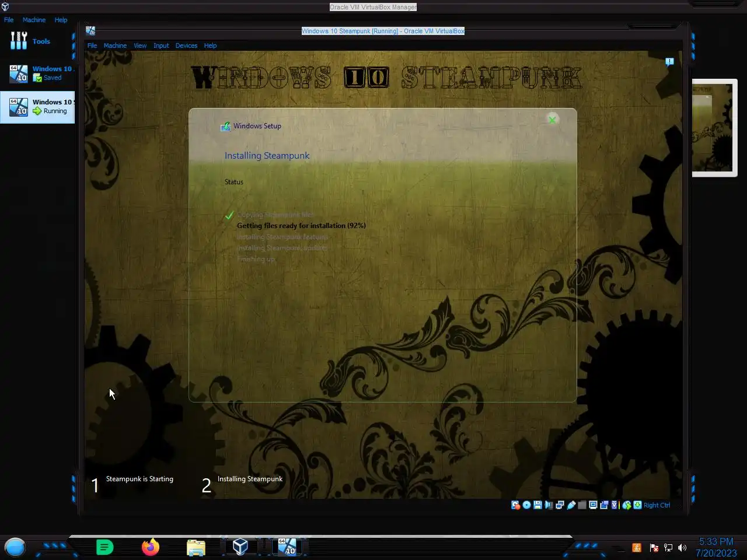Switch to Windows 10 VM taskbar button
The width and height of the screenshot is (747, 560).
pyautogui.click(x=287, y=547)
